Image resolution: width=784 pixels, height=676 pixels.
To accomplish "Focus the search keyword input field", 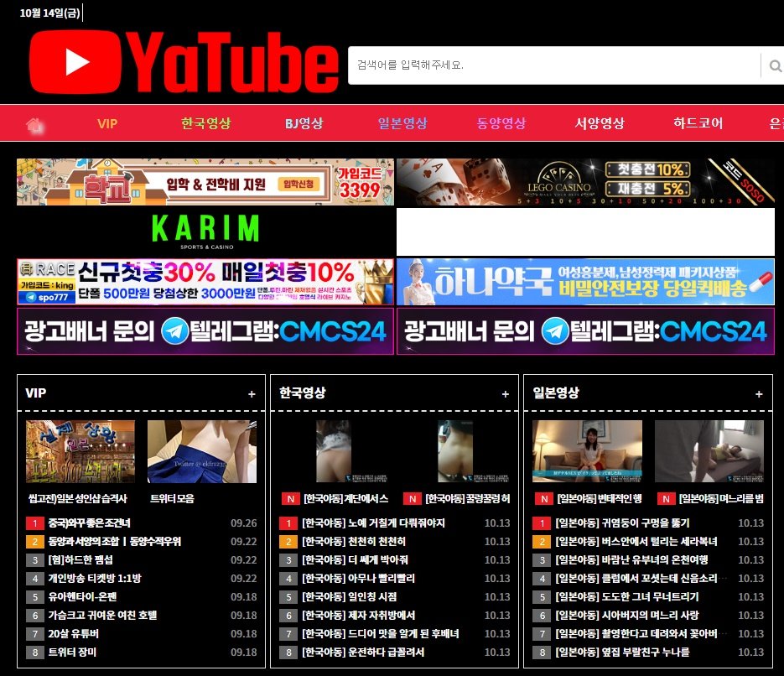I will tap(554, 65).
